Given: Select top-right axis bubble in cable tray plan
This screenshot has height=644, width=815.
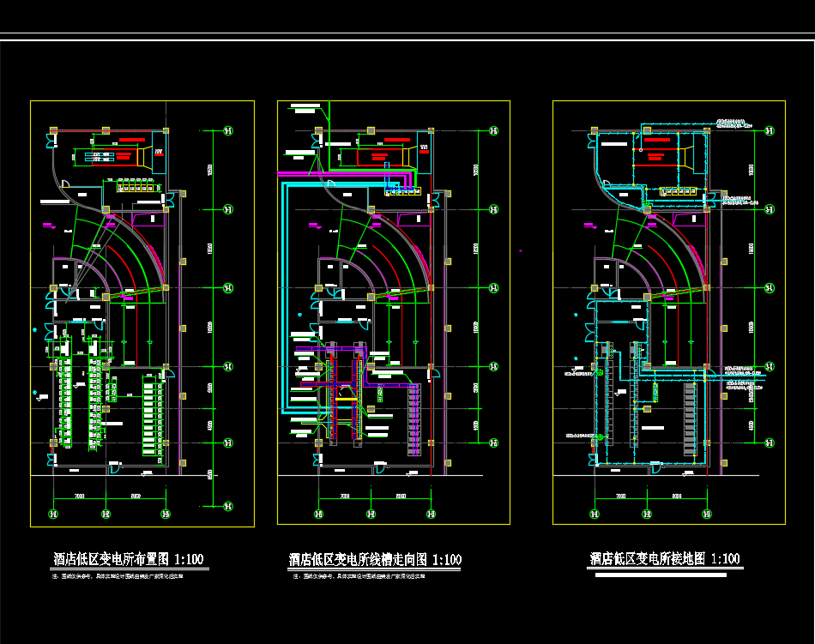Looking at the screenshot, I should point(493,131).
